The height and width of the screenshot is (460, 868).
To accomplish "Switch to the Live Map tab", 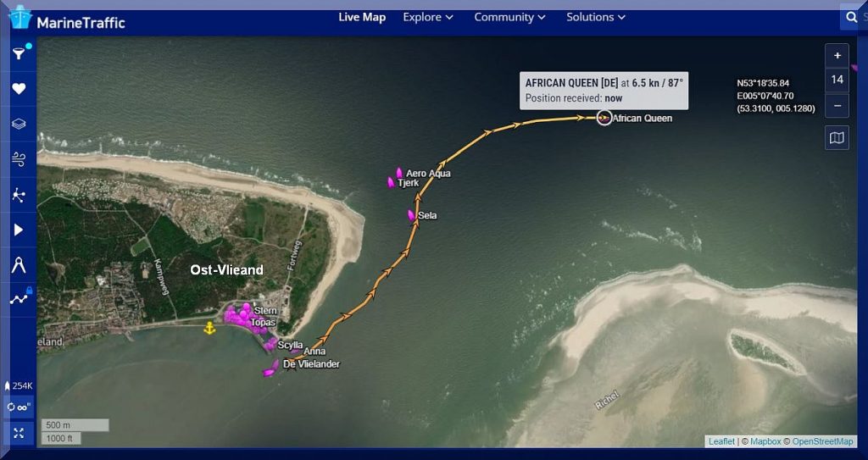I will click(x=362, y=17).
